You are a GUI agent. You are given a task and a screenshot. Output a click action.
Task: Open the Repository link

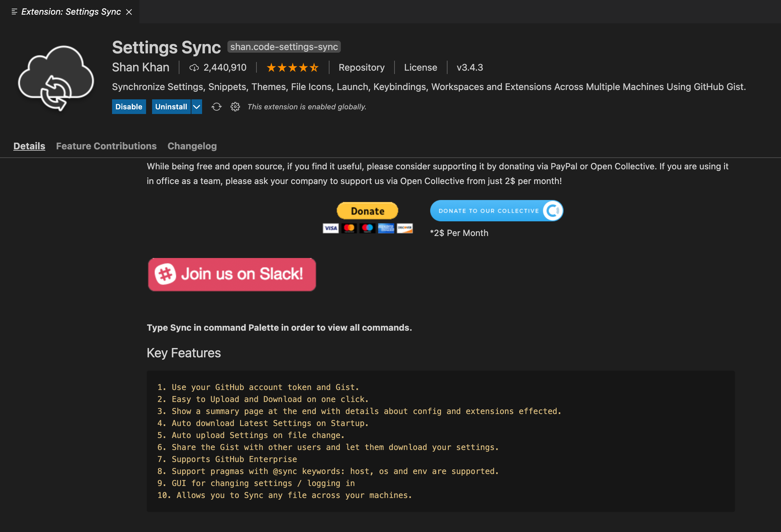361,68
